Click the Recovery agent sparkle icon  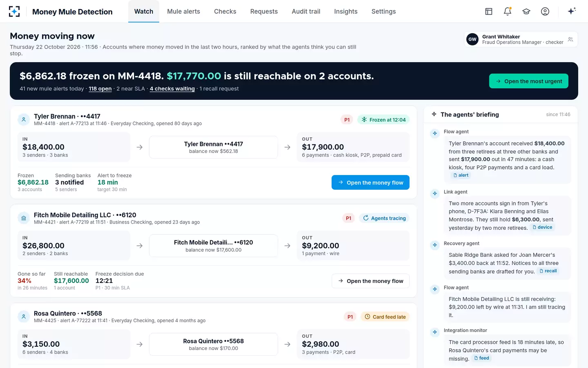435,245
